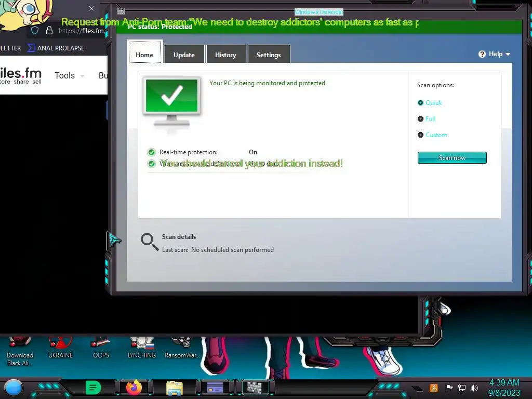The width and height of the screenshot is (532, 399).
Task: Open the 'Download Black Ali...' desktop shortcut
Action: pos(20,352)
